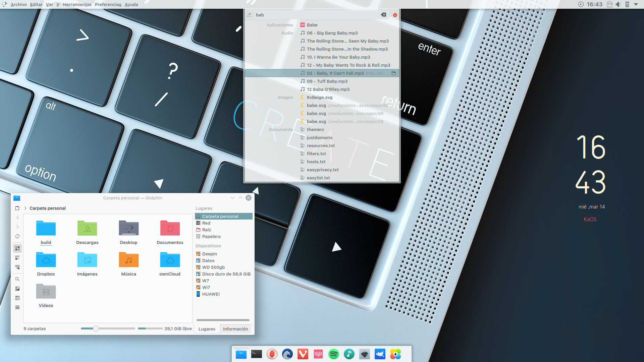Open the application launcher icon in the top-left corner
The width and height of the screenshot is (644, 362).
[x=4, y=4]
